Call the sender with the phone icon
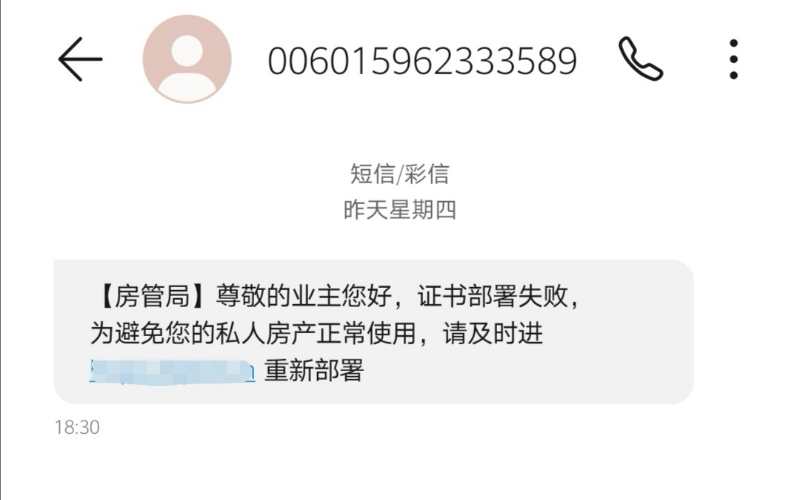This screenshot has width=800, height=500. point(640,59)
